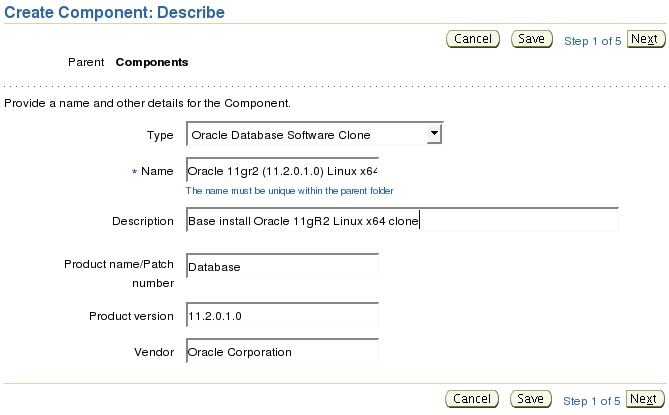This screenshot has width=669, height=415.
Task: Select the Product name/Patch number field
Action: pos(282,266)
